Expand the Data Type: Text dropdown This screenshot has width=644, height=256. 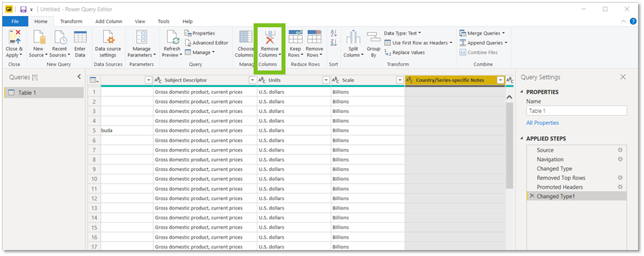click(x=402, y=33)
